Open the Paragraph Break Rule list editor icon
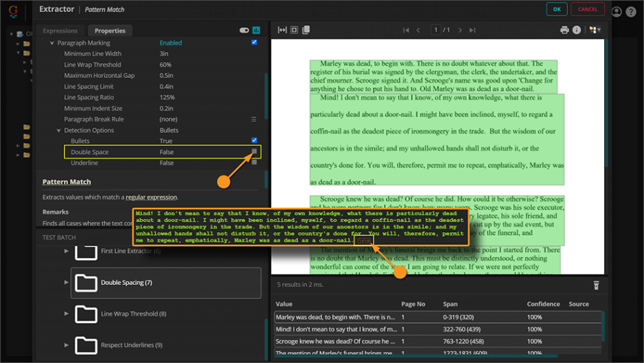This screenshot has width=644, height=363. 254,119
